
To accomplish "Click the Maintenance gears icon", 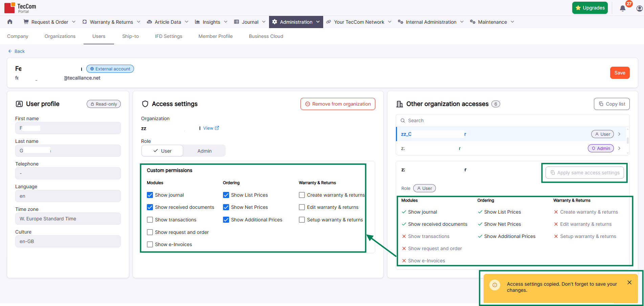I will [473, 22].
